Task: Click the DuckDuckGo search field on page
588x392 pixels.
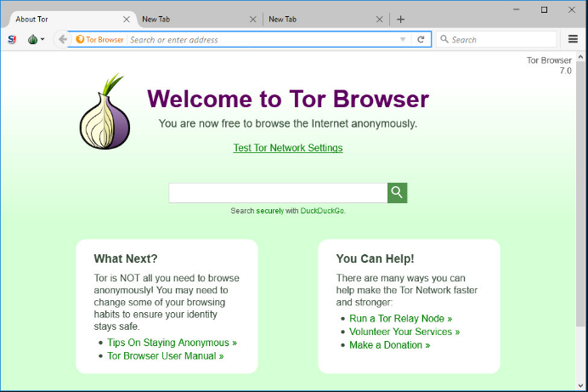Action: click(278, 193)
